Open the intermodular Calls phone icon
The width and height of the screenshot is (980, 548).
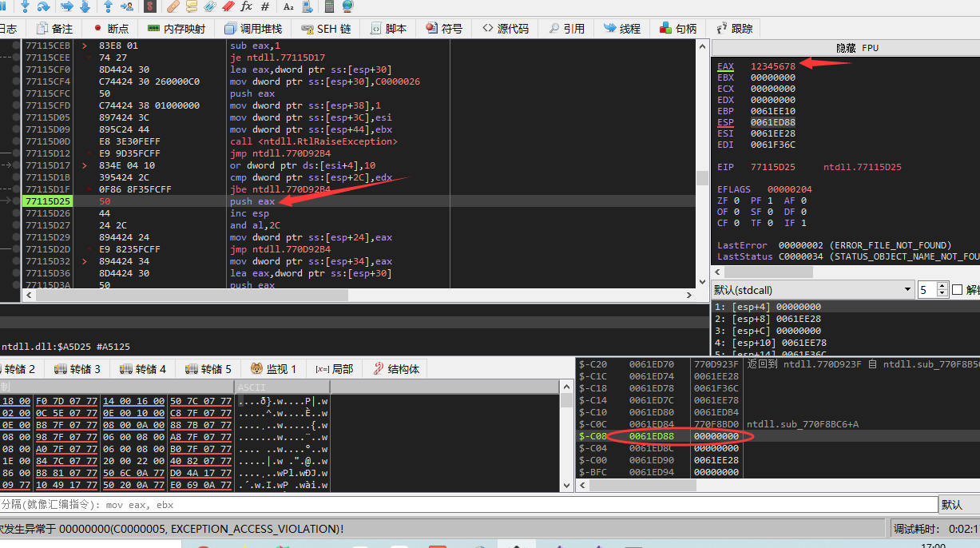pyautogui.click(x=307, y=6)
